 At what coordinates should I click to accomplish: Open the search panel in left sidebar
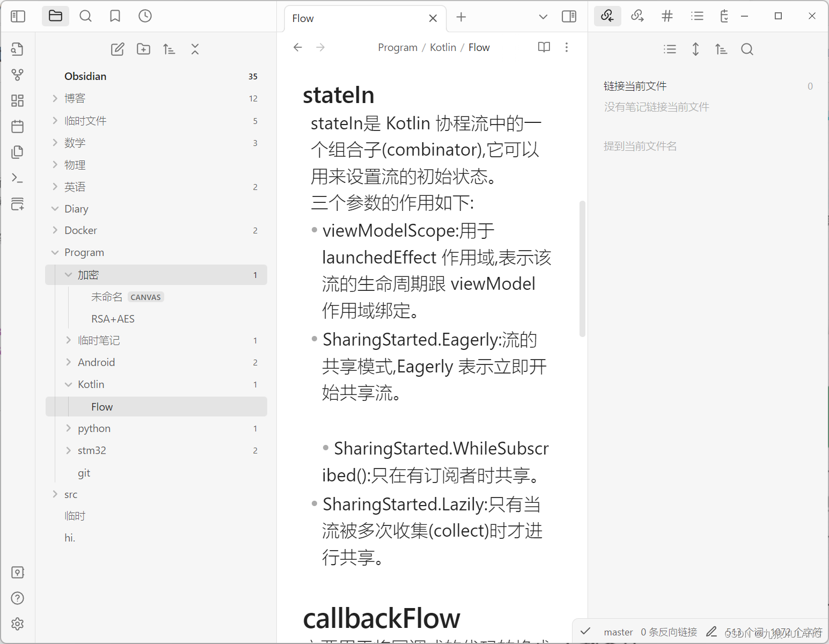click(x=85, y=16)
